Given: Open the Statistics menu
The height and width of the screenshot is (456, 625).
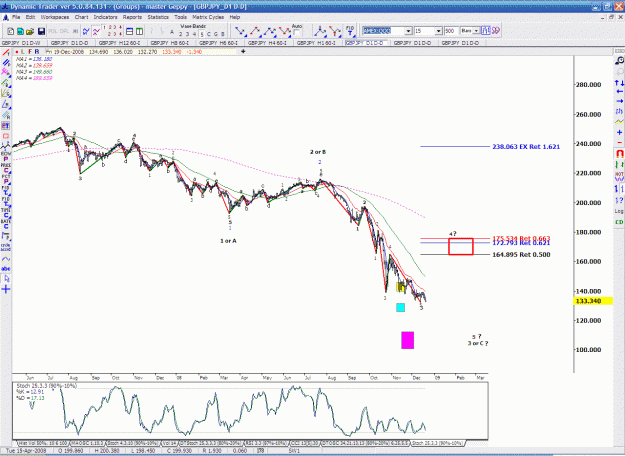Looking at the screenshot, I should (158, 17).
